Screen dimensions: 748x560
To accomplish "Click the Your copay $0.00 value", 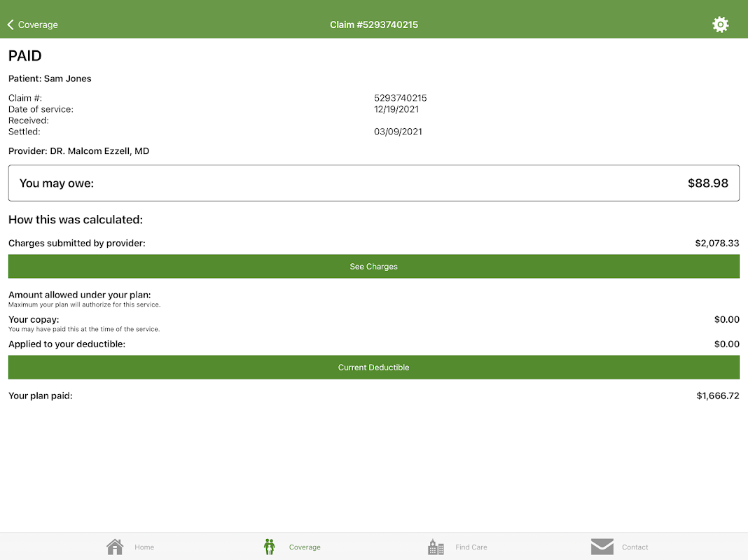I will coord(726,319).
